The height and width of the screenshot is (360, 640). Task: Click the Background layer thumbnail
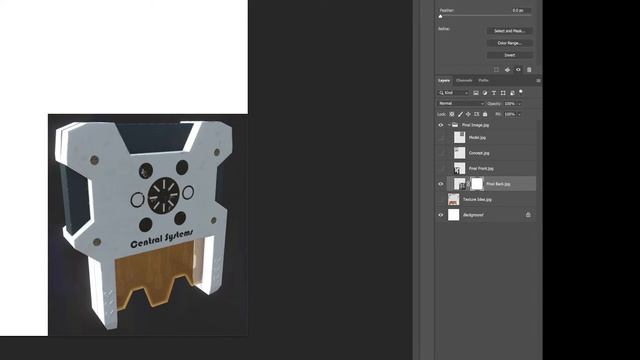[x=453, y=215]
